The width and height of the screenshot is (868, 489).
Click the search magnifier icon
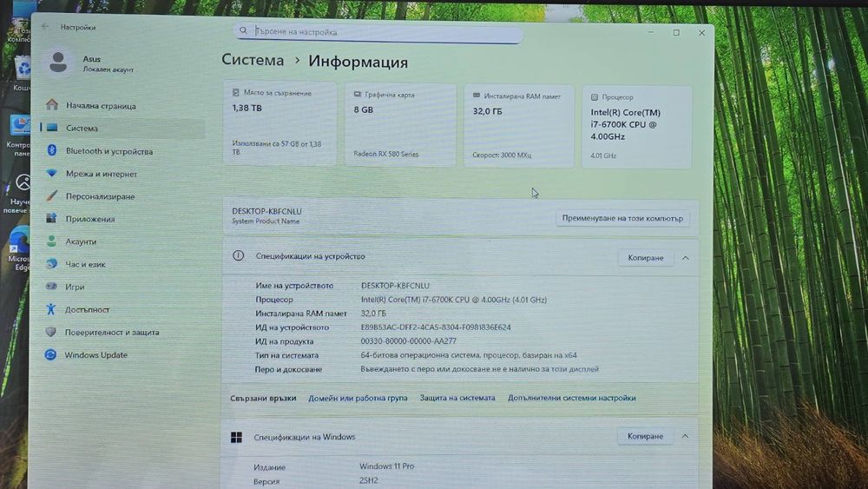coord(243,30)
